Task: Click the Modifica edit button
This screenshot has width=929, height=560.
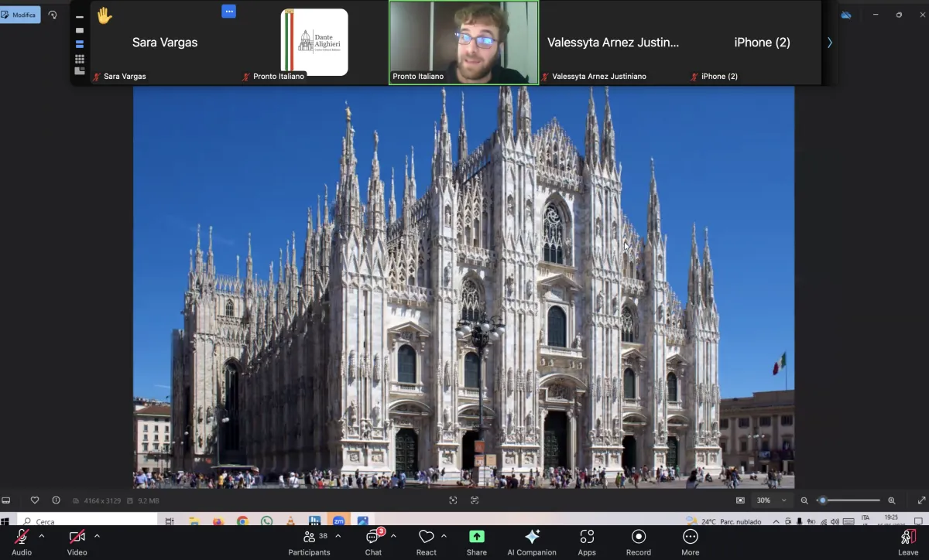Action: (20, 15)
